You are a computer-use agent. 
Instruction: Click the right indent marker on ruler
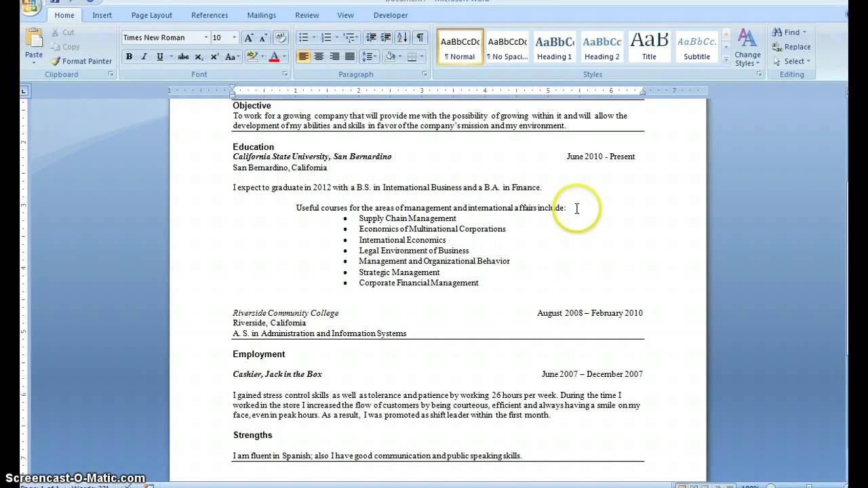coord(643,91)
